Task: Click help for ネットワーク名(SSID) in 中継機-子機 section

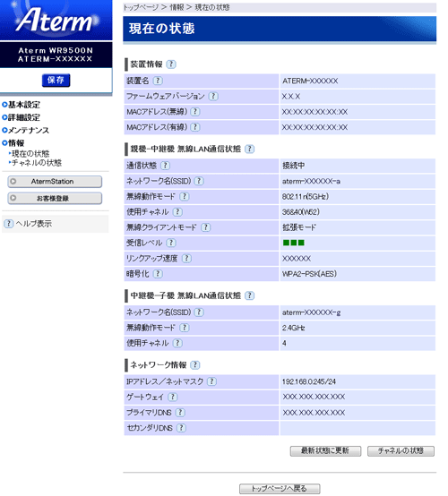Action: coord(199,312)
